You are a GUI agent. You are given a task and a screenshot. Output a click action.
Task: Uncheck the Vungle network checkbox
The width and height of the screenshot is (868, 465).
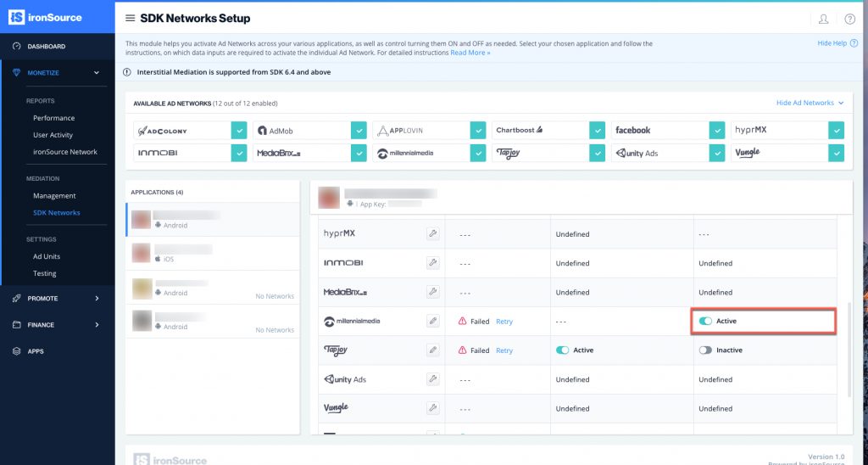click(x=836, y=153)
